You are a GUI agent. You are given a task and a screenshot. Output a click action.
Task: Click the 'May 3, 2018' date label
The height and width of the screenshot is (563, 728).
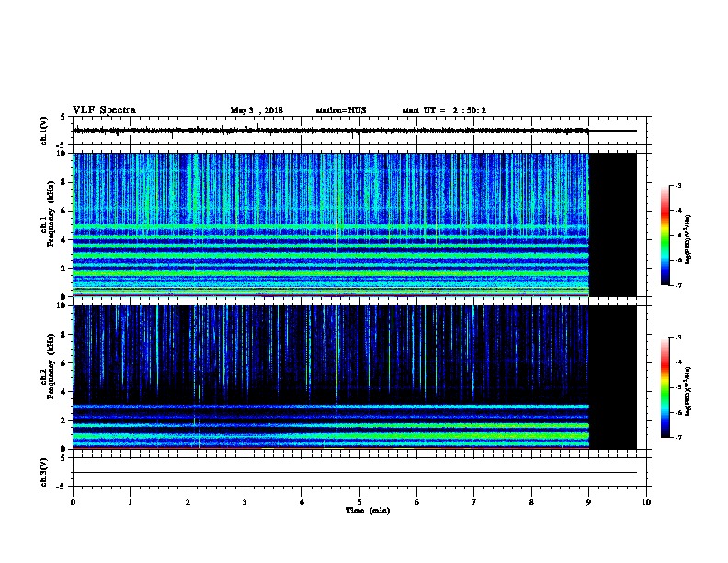pyautogui.click(x=256, y=110)
